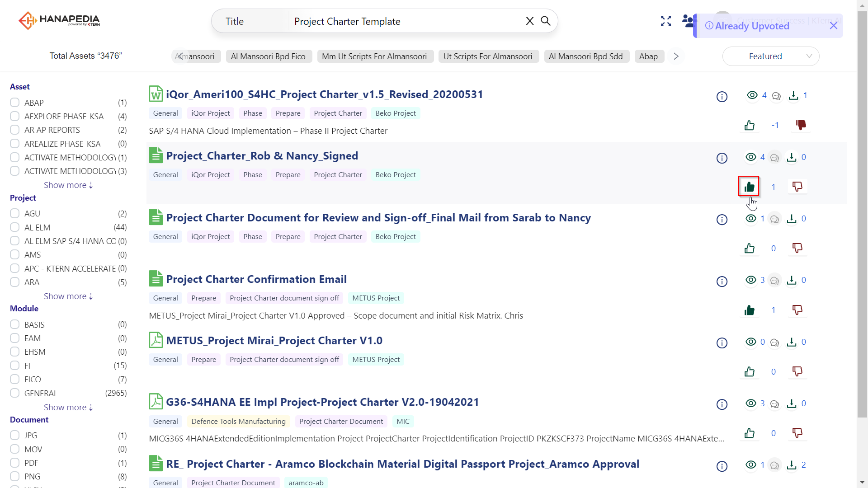
Task: Run search with magnifier icon
Action: (546, 21)
